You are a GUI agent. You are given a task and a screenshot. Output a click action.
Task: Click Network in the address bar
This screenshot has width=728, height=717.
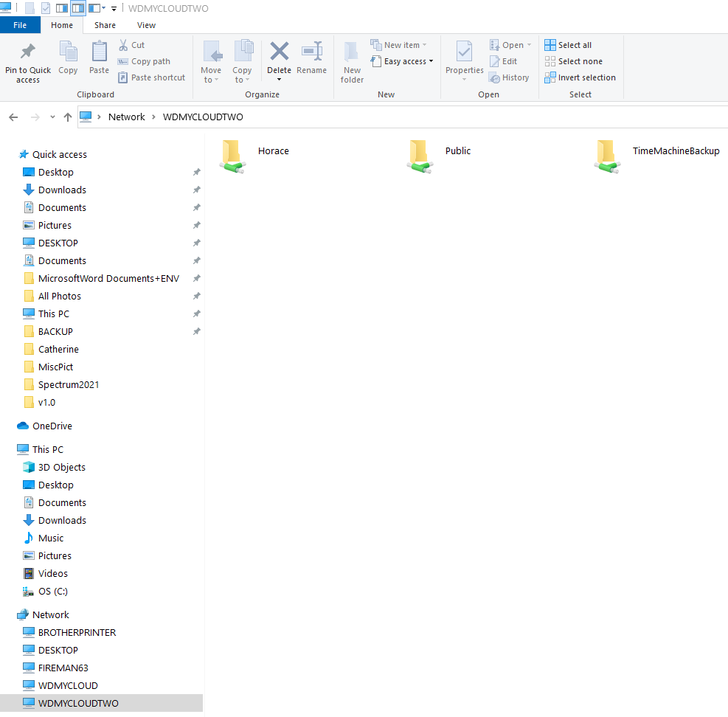click(x=126, y=117)
